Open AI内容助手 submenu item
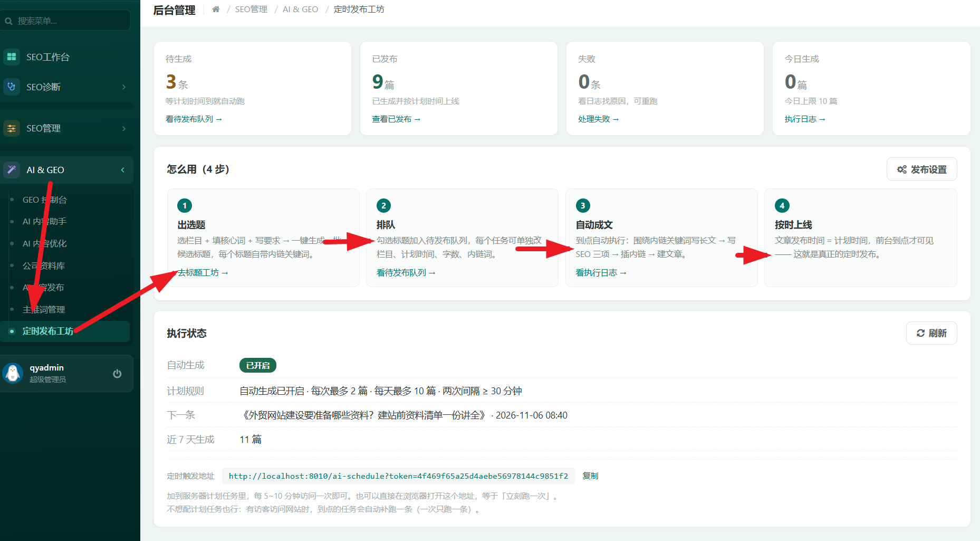This screenshot has width=980, height=541. (x=44, y=221)
